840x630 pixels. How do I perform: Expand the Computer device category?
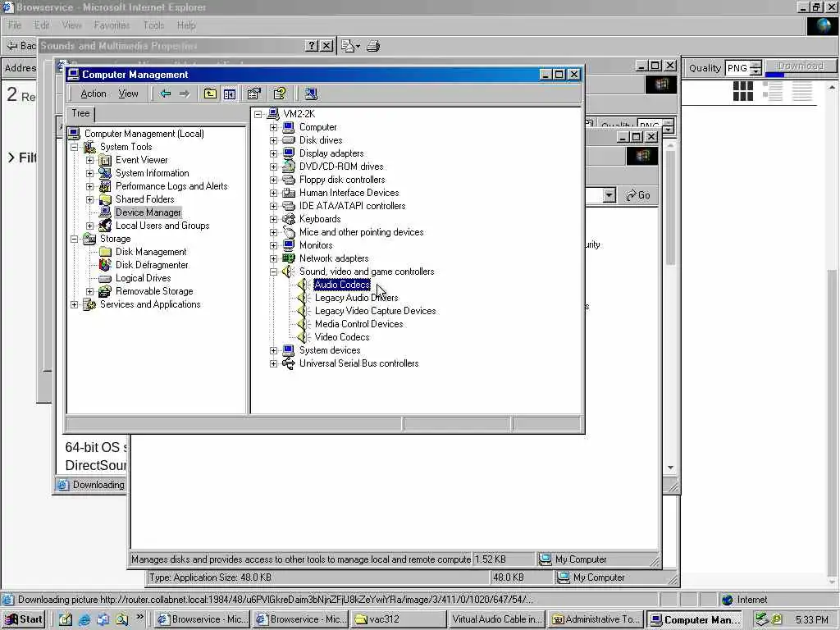coord(274,127)
